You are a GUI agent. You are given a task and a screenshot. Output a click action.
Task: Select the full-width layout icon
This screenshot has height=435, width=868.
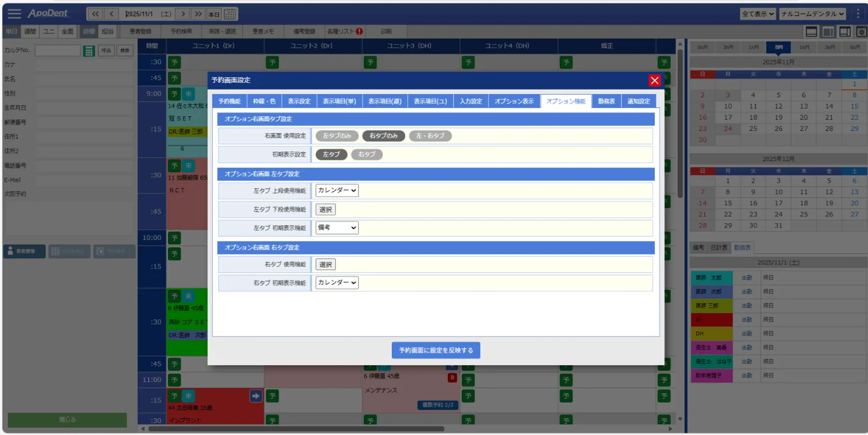coord(811,32)
